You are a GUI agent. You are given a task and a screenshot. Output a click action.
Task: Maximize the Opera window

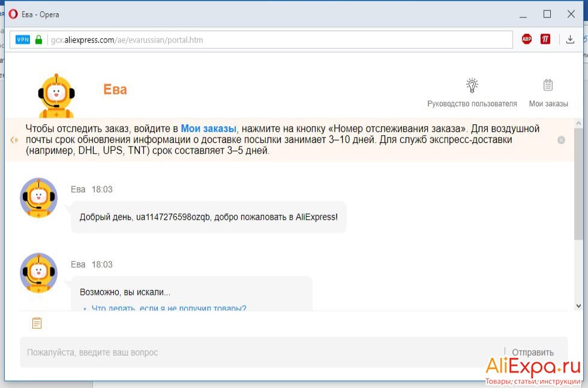(x=547, y=14)
